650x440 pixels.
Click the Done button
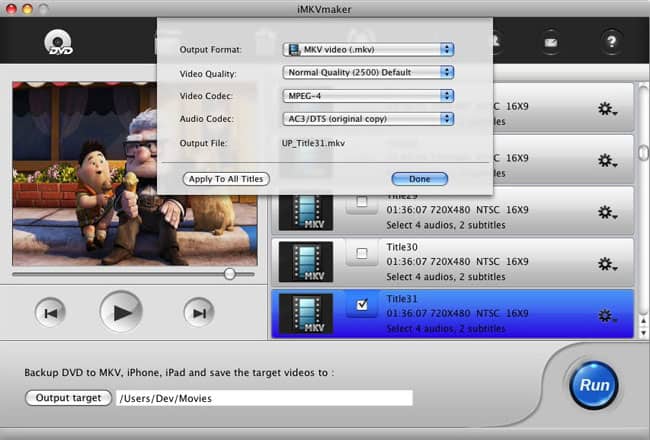click(420, 179)
